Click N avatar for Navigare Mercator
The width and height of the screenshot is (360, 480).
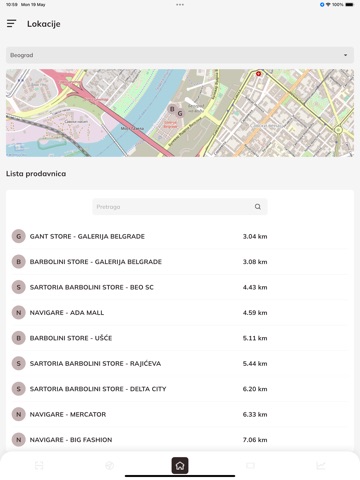point(19,414)
